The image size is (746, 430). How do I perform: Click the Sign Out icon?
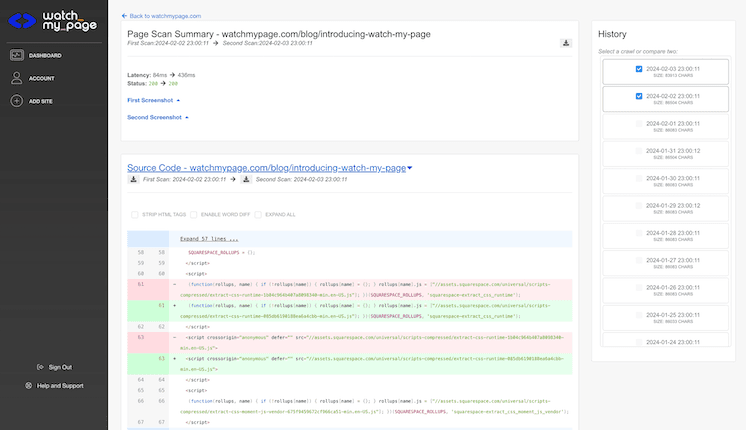pos(38,367)
